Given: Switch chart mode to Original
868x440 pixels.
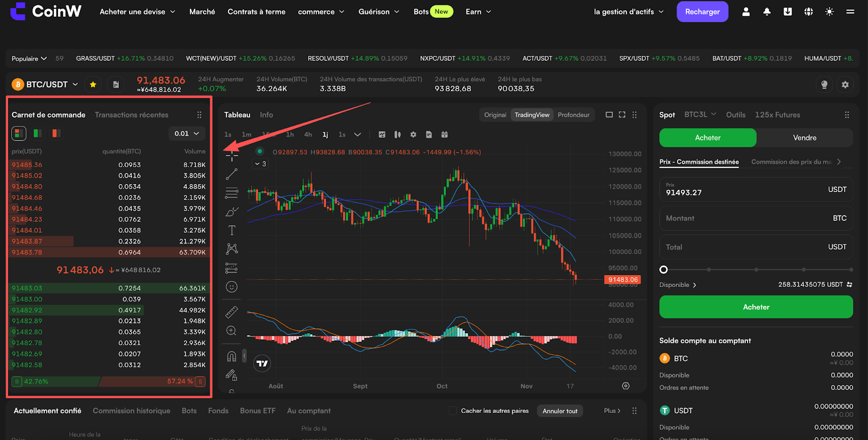Looking at the screenshot, I should coord(495,115).
